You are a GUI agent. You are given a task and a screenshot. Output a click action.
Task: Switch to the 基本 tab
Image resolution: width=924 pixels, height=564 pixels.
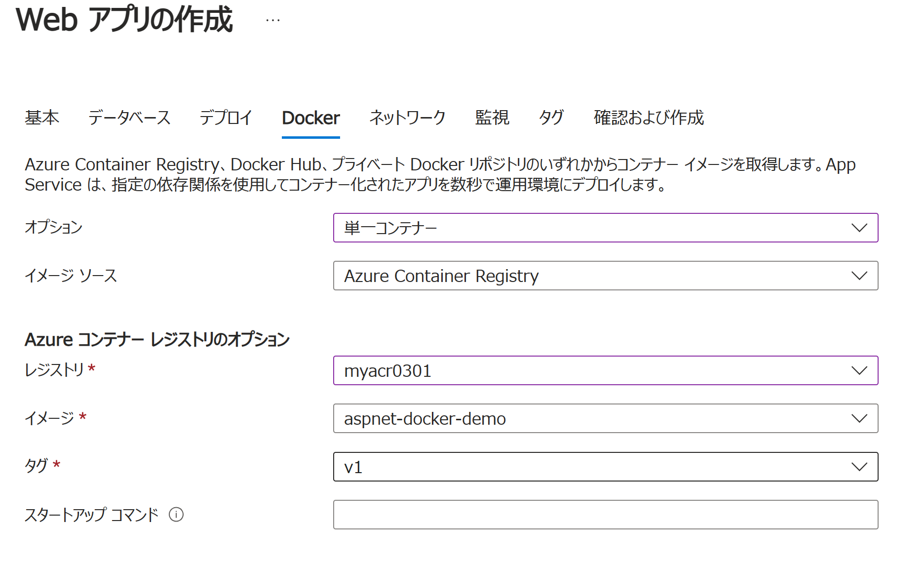pos(42,118)
